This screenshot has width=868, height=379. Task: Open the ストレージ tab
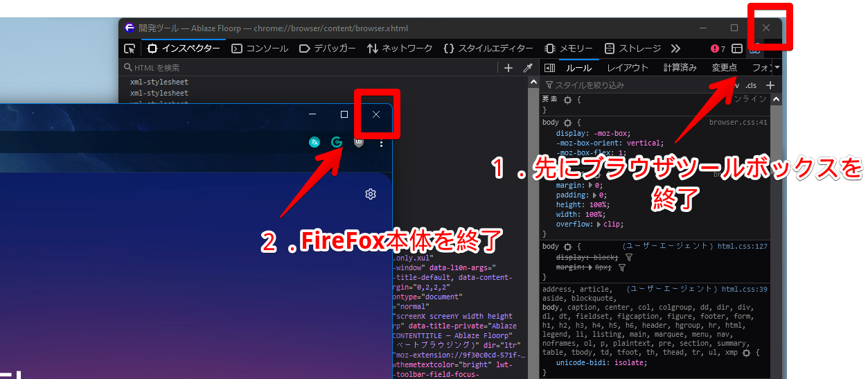[632, 49]
